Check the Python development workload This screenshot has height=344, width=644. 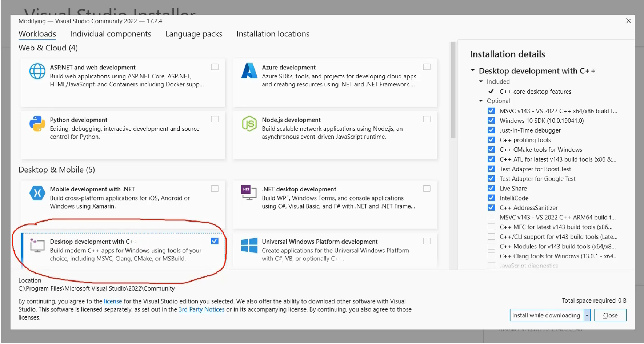coord(215,119)
